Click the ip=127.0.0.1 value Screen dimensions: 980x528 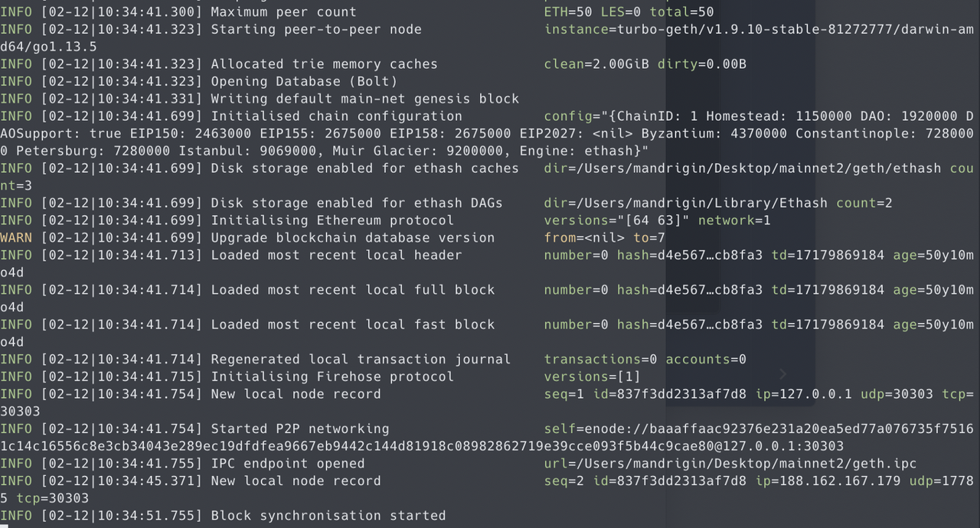pyautogui.click(x=804, y=394)
